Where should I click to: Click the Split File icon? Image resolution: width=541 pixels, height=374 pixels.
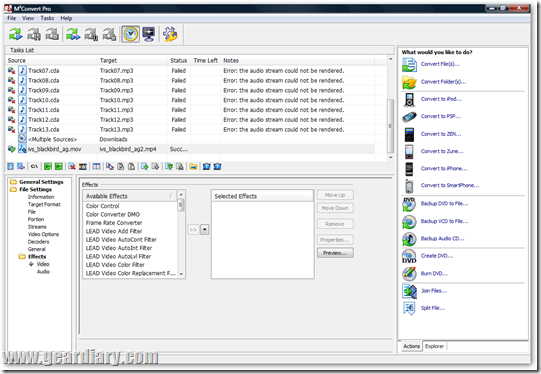[409, 308]
